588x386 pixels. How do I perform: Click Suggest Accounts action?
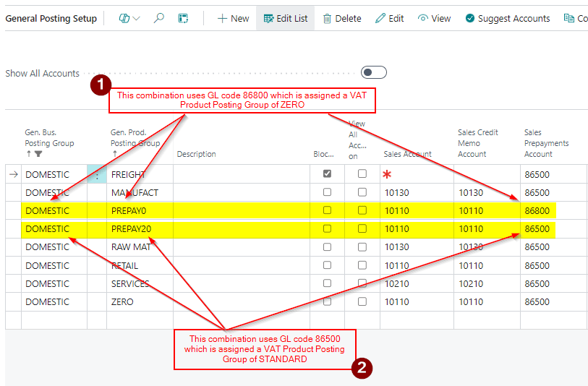tap(507, 18)
